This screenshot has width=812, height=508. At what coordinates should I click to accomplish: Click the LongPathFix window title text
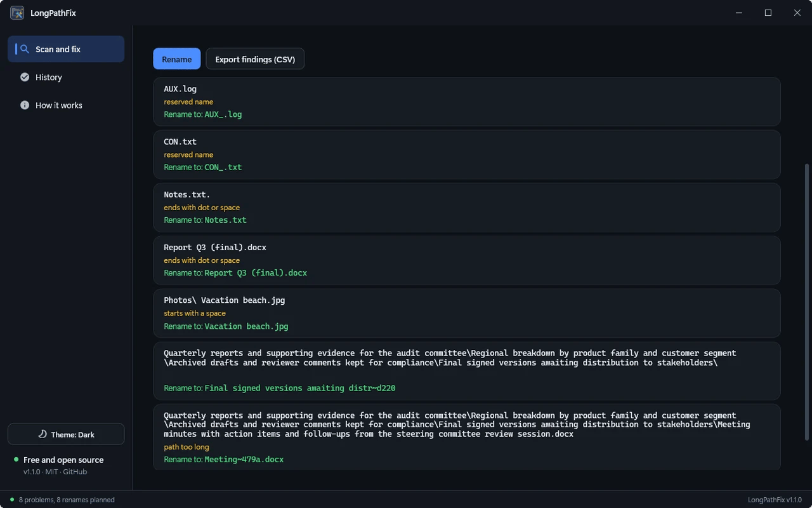pos(53,13)
